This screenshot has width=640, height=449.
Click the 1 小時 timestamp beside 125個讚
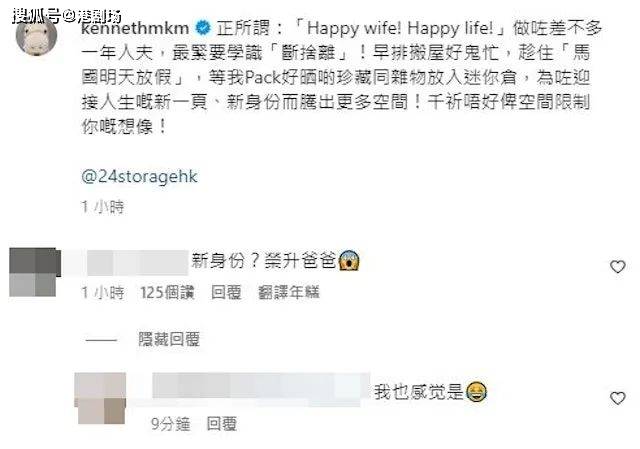click(x=102, y=292)
